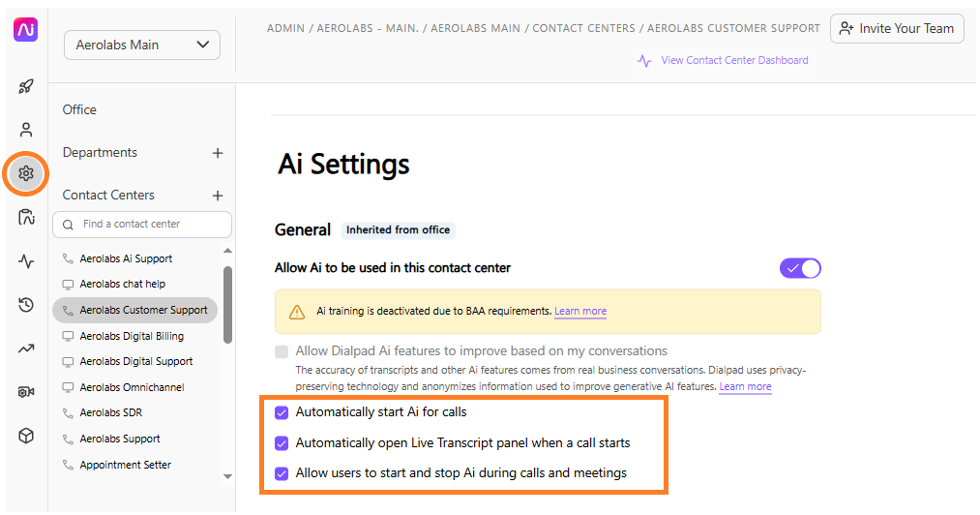This screenshot has height=515, width=980.
Task: Select Aerolabs Support contact center
Action: (x=120, y=439)
